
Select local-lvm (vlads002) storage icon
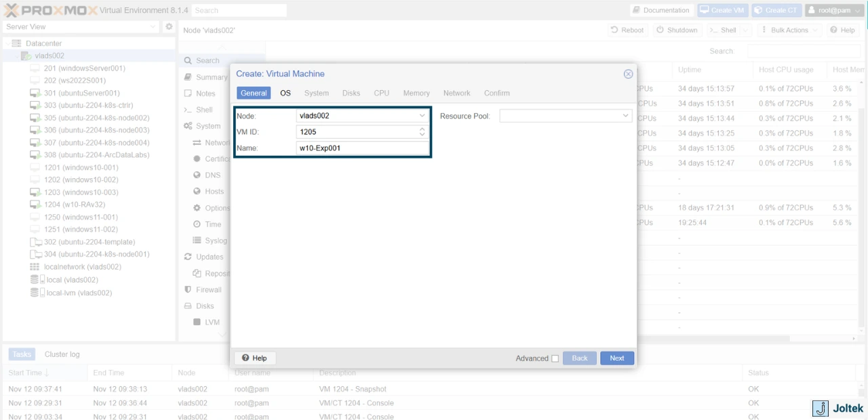coord(37,293)
